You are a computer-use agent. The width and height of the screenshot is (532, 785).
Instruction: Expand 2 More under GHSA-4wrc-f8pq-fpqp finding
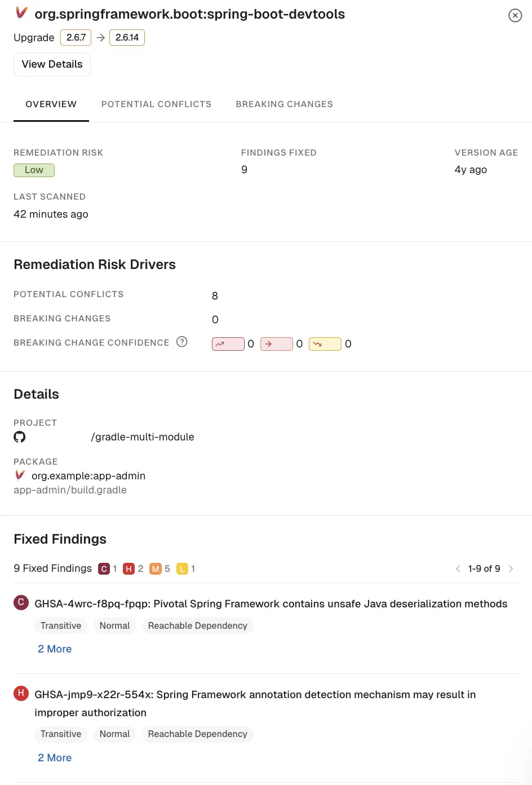click(x=55, y=649)
